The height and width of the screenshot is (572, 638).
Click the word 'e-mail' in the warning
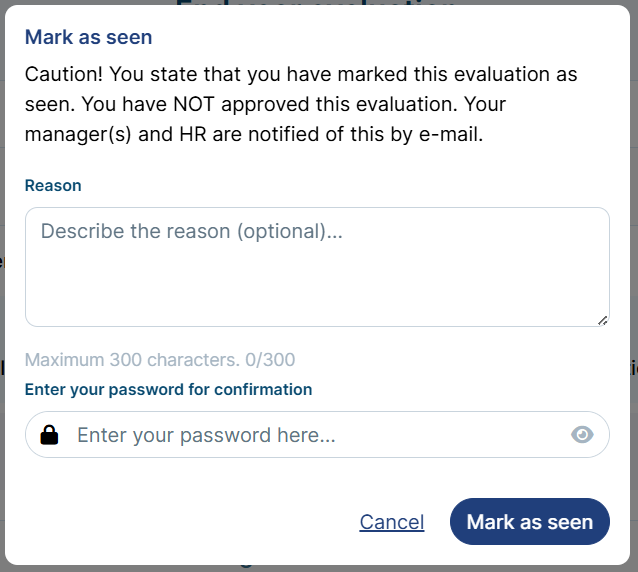tap(451, 135)
